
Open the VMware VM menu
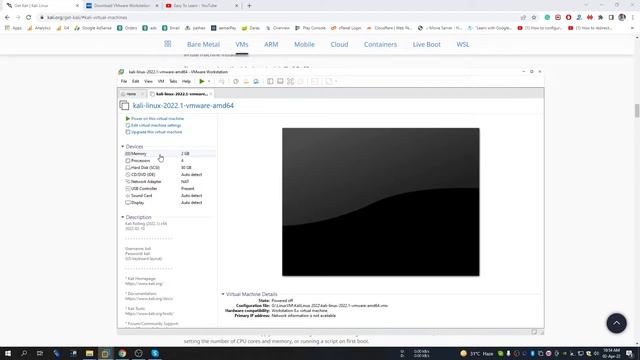161,81
